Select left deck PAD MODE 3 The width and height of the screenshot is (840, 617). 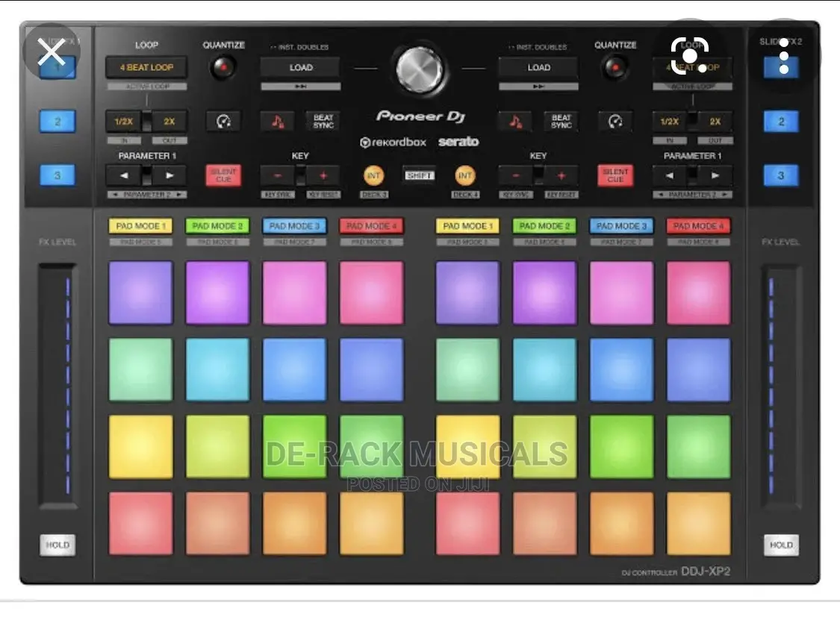[x=294, y=226]
